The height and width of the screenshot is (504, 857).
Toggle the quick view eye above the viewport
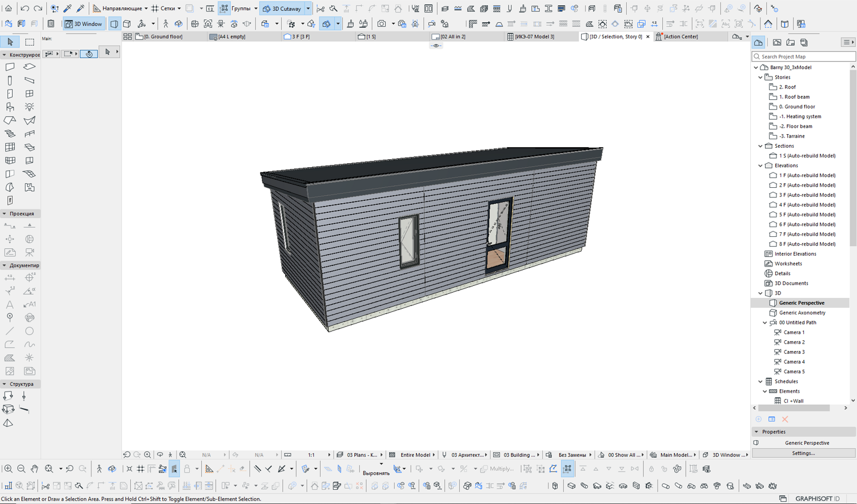pos(436,46)
